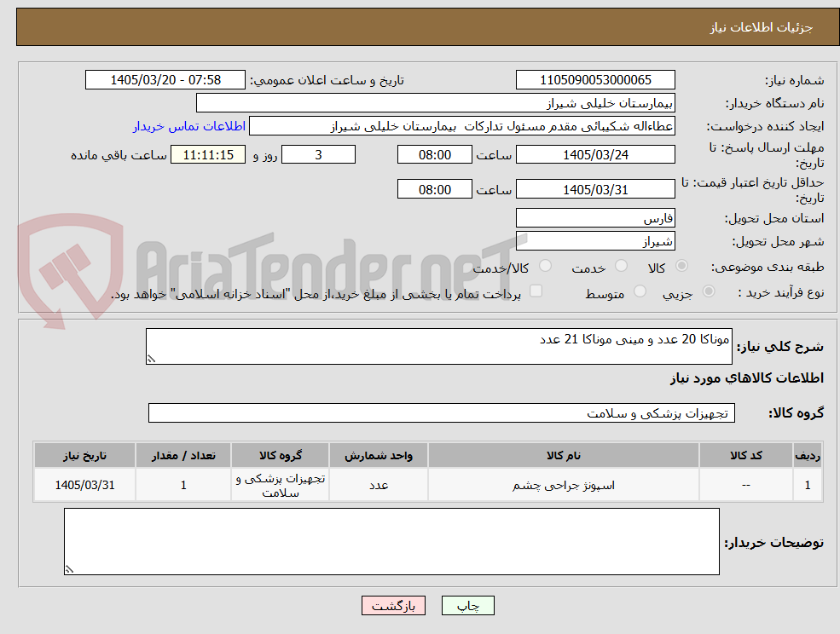Click the گروه کالا column header
This screenshot has height=634, width=840.
(x=281, y=455)
